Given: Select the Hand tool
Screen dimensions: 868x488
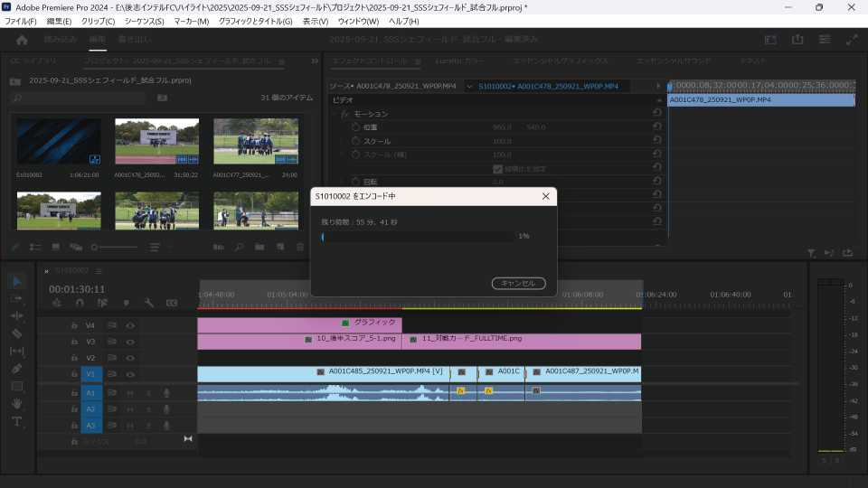Looking at the screenshot, I should pyautogui.click(x=17, y=403).
